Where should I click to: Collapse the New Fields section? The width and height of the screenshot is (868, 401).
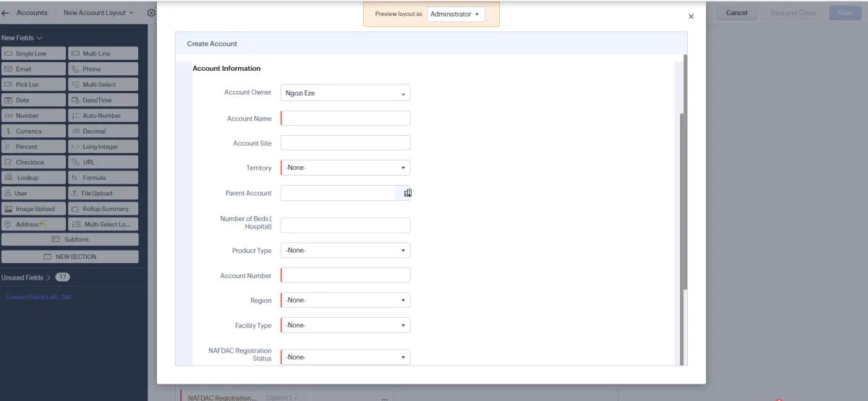pyautogui.click(x=22, y=38)
